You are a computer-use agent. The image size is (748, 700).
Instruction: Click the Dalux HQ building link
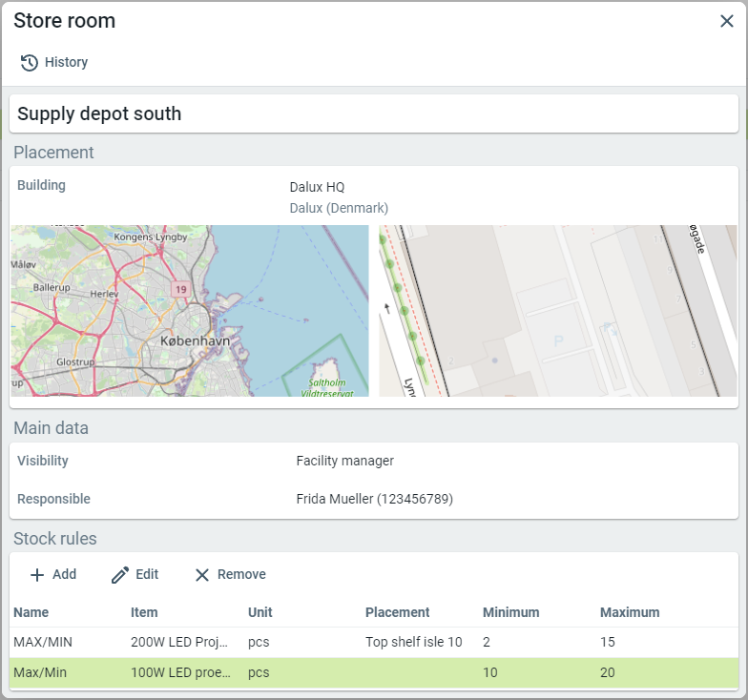[317, 187]
